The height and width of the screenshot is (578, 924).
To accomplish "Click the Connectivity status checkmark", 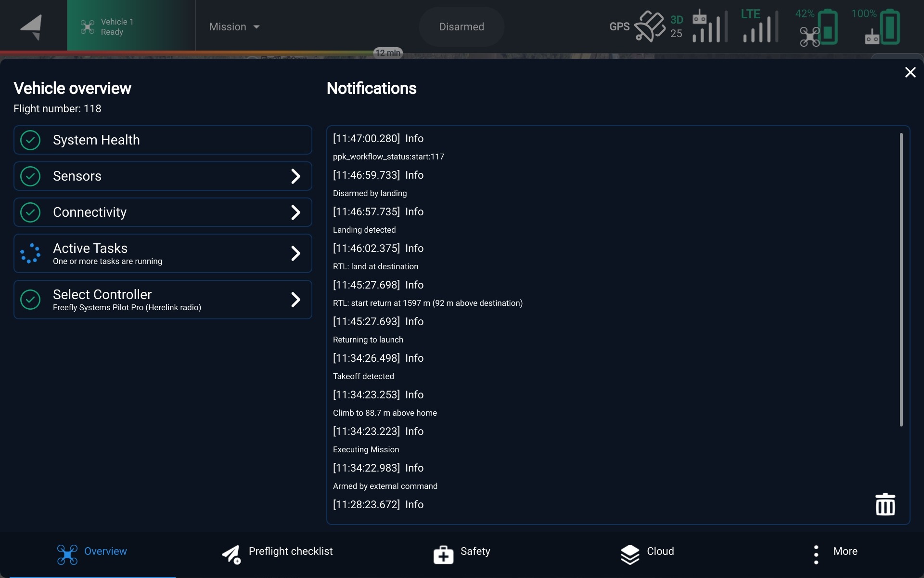I will click(30, 212).
